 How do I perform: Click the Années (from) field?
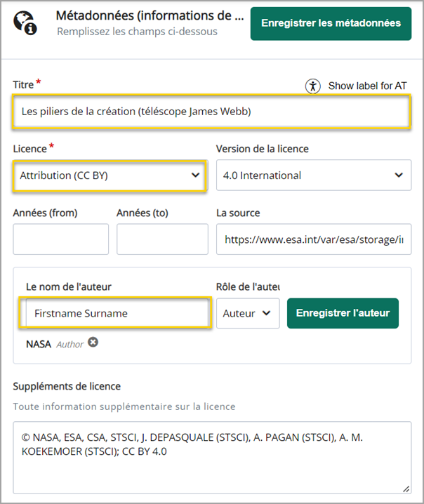[x=61, y=239]
